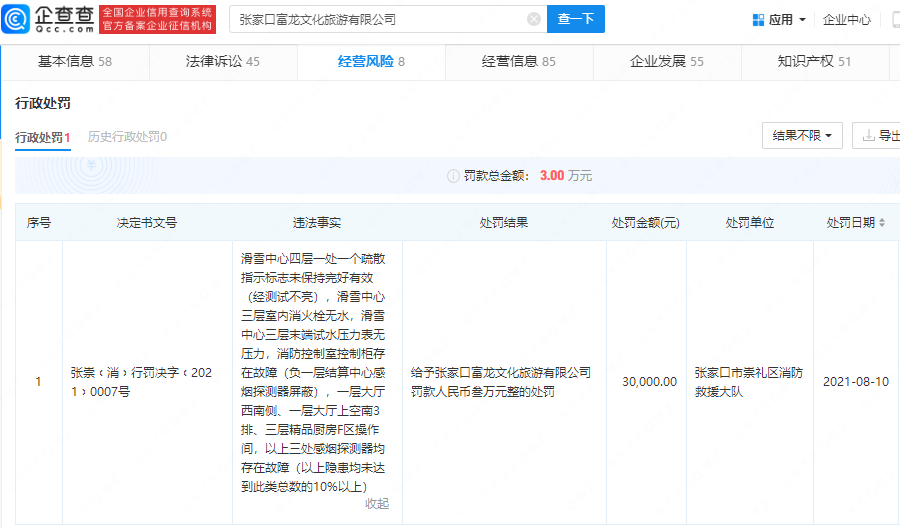Viewport: 900px width, 528px height.
Task: Open the 结果不限 filter dropdown
Action: click(x=802, y=135)
